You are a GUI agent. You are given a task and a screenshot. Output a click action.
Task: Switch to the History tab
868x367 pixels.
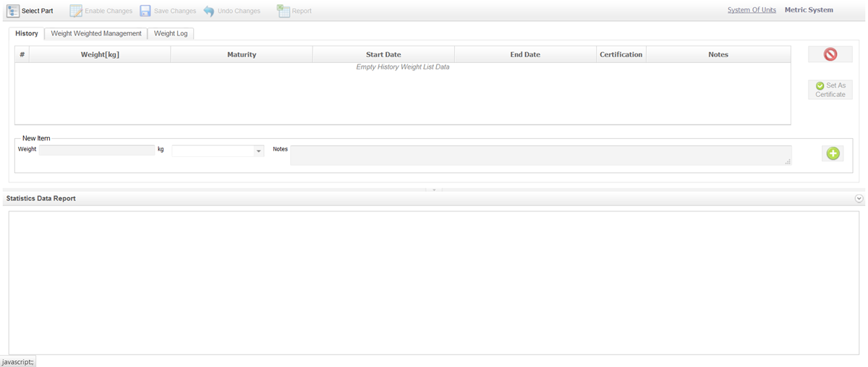(x=27, y=33)
